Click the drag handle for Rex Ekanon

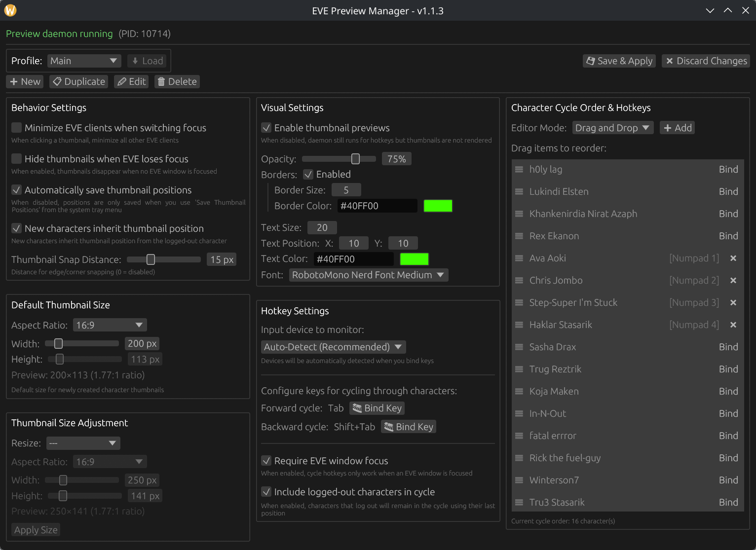[x=519, y=236]
